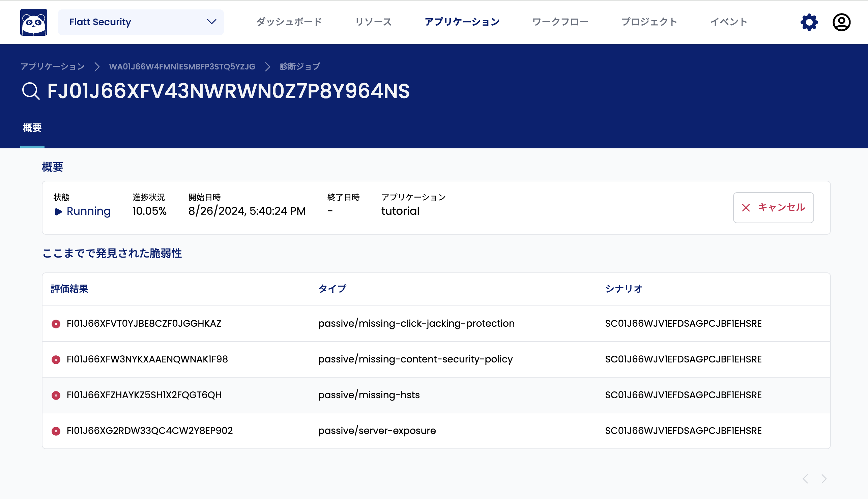Select the 概要 tab
This screenshot has height=499, width=868.
pyautogui.click(x=32, y=128)
